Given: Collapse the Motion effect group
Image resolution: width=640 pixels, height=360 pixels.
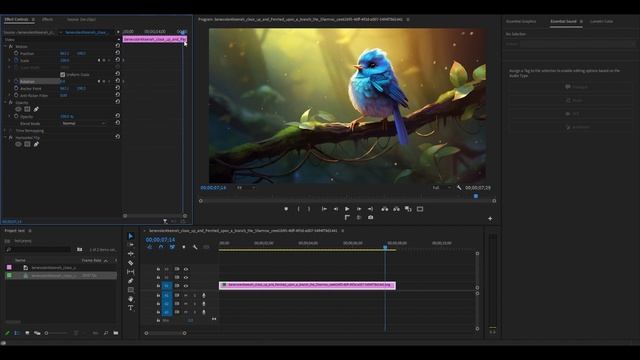Looking at the screenshot, I should 5,47.
